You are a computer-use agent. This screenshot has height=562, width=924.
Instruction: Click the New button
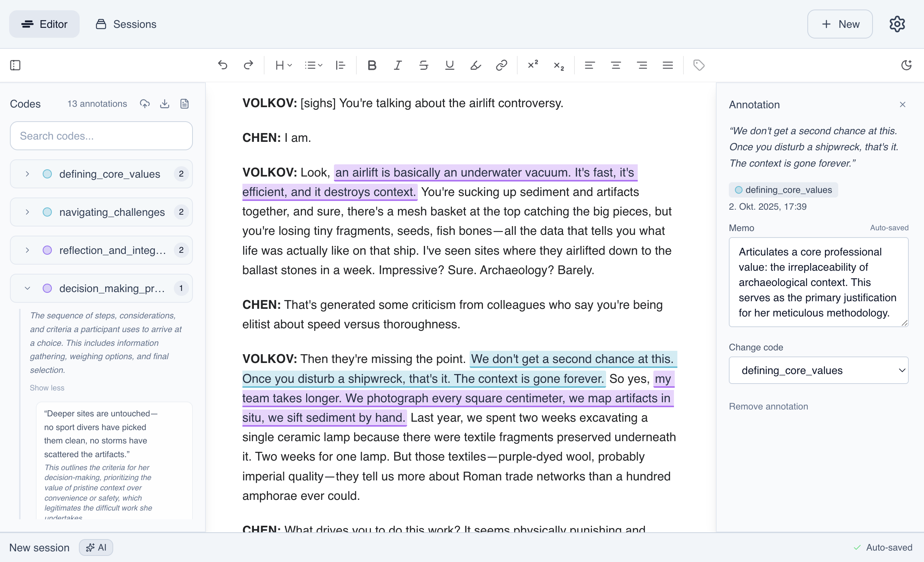point(840,24)
